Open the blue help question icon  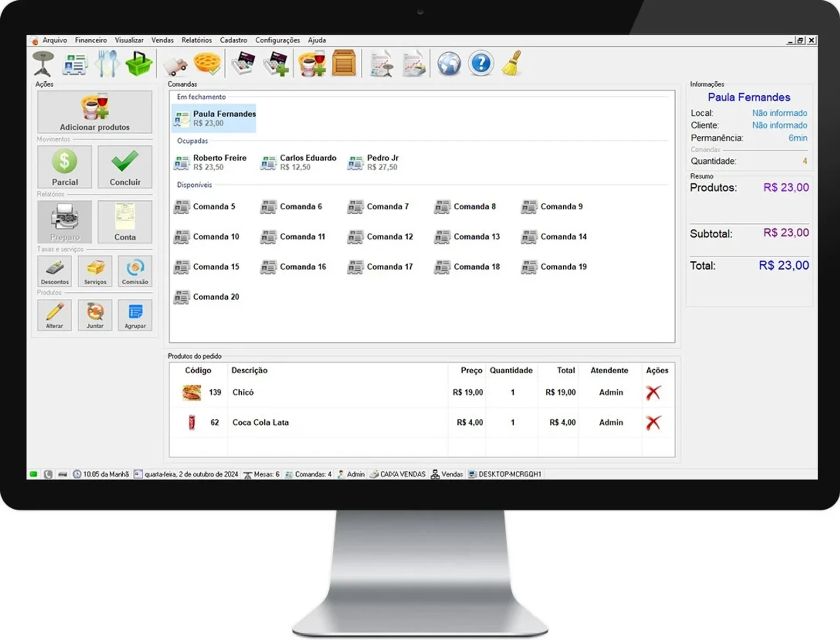[480, 64]
